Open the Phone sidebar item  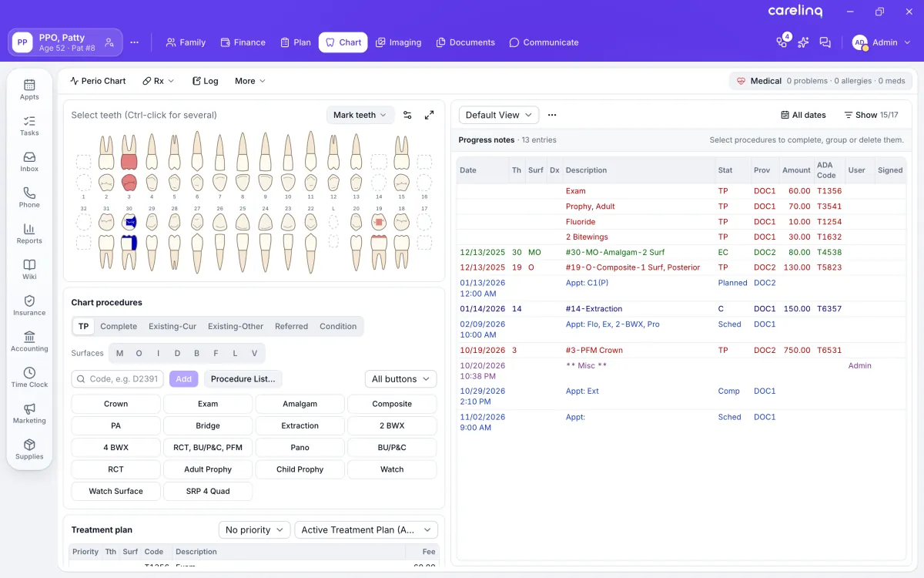pos(29,197)
